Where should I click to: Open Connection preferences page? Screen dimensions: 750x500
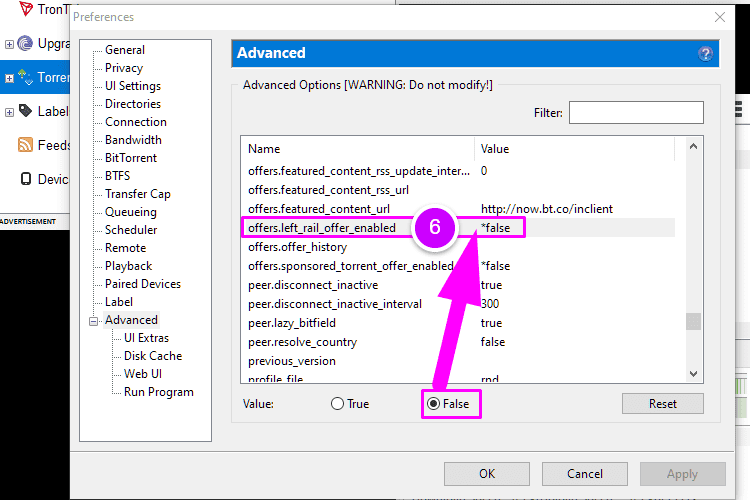point(136,122)
